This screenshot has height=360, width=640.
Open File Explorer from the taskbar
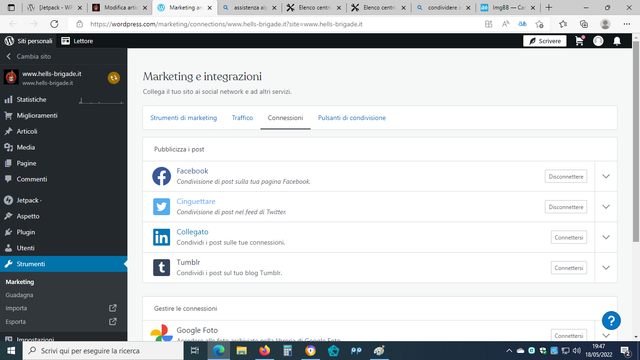242,351
